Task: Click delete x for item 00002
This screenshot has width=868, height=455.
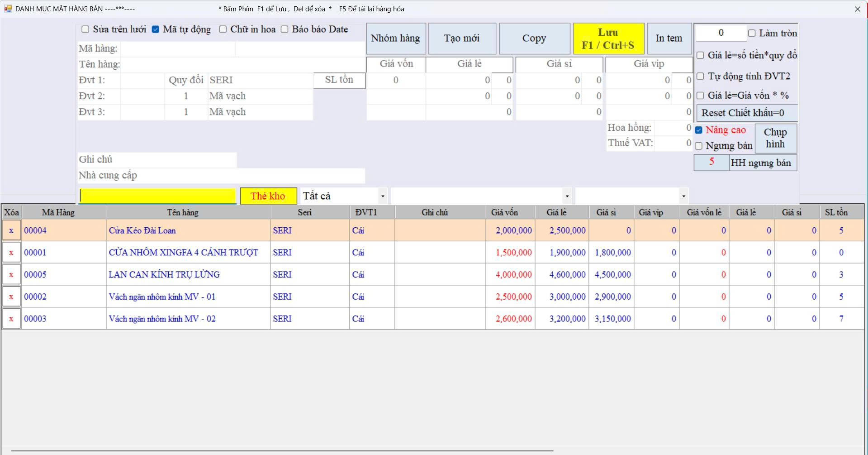Action: click(x=11, y=297)
